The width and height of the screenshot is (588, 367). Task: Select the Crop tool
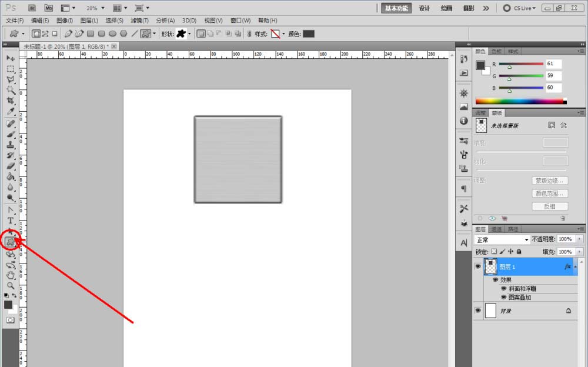(x=11, y=101)
